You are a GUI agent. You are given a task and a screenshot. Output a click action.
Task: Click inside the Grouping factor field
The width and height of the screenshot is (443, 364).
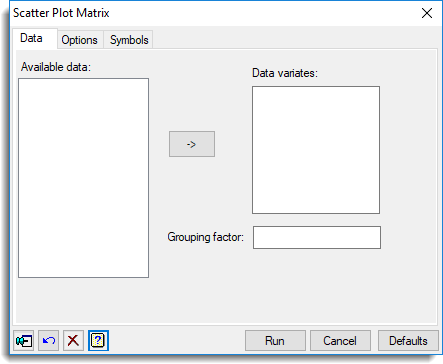(317, 238)
